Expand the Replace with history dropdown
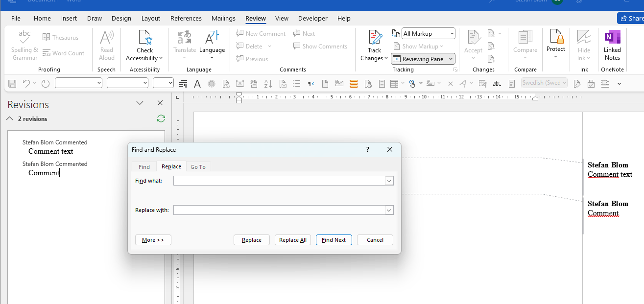644x304 pixels. tap(389, 210)
